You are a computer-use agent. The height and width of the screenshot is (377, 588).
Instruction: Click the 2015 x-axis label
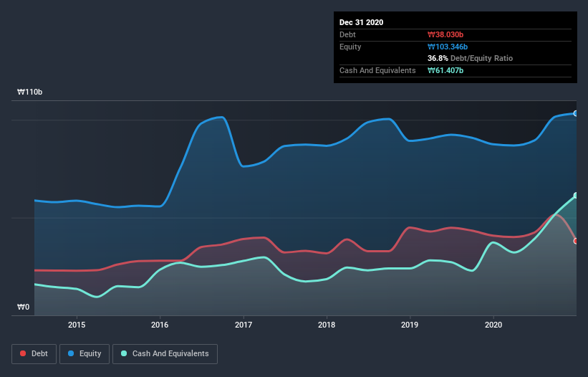click(77, 325)
